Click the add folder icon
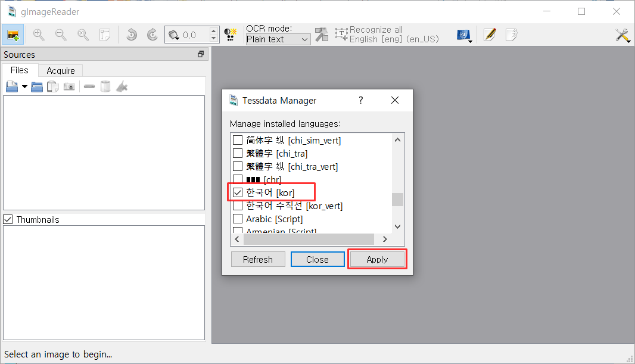635x364 pixels. click(37, 86)
